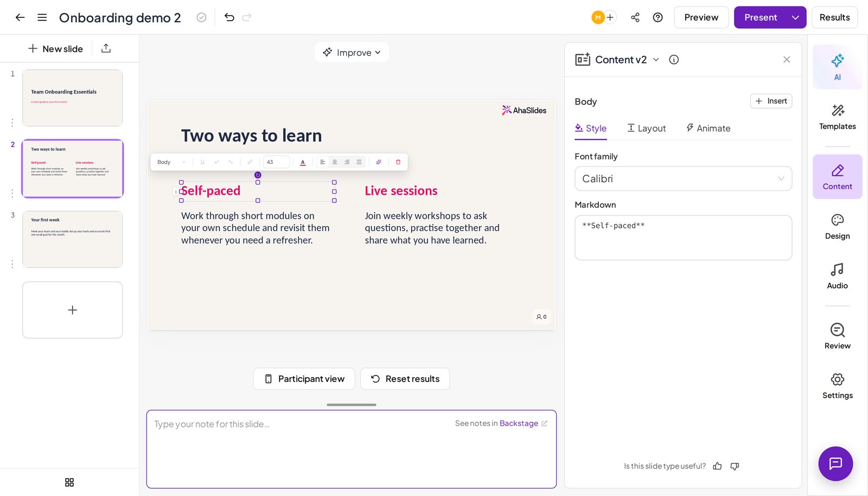Open the Body text style dropdown
This screenshot has height=496, width=868.
click(171, 162)
